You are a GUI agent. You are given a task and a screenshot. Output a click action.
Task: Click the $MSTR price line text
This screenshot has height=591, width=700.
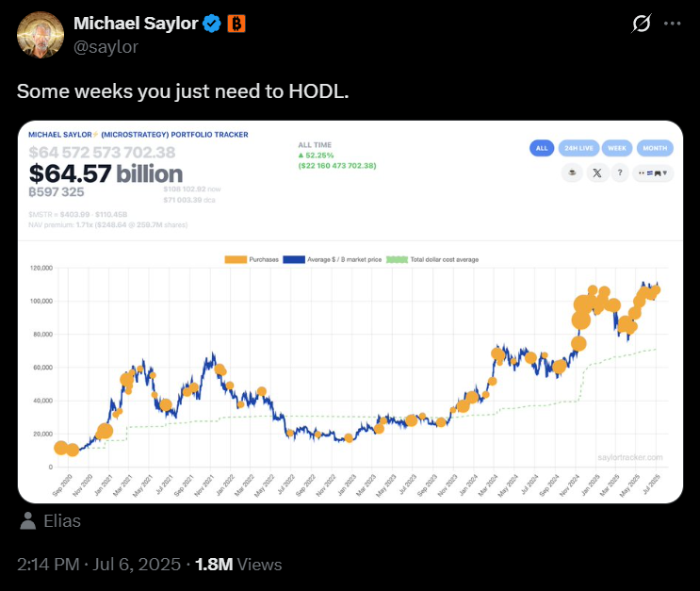pyautogui.click(x=77, y=214)
